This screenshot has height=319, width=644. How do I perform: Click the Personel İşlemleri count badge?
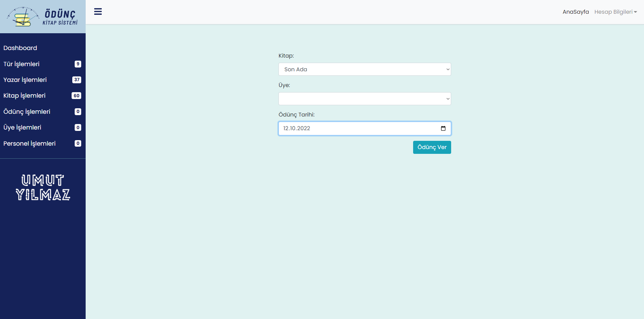click(x=78, y=144)
